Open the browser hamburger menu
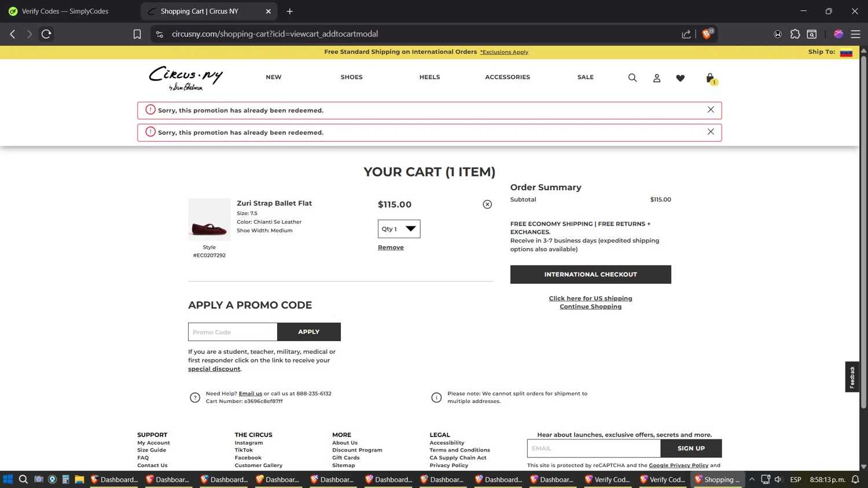Image resolution: width=868 pixels, height=488 pixels. tap(855, 34)
